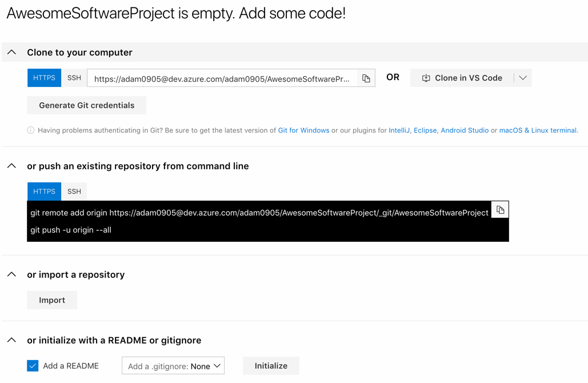Switch to the SSH tab in clone section

coord(74,78)
